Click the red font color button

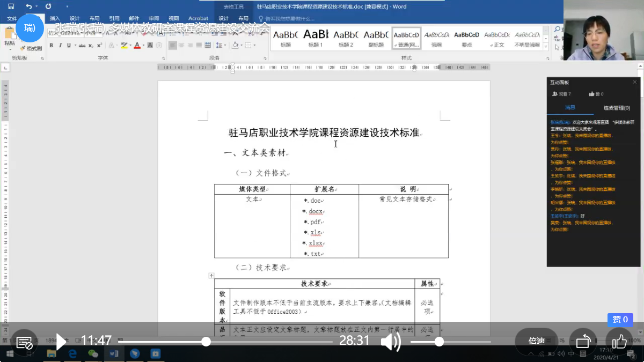(137, 46)
